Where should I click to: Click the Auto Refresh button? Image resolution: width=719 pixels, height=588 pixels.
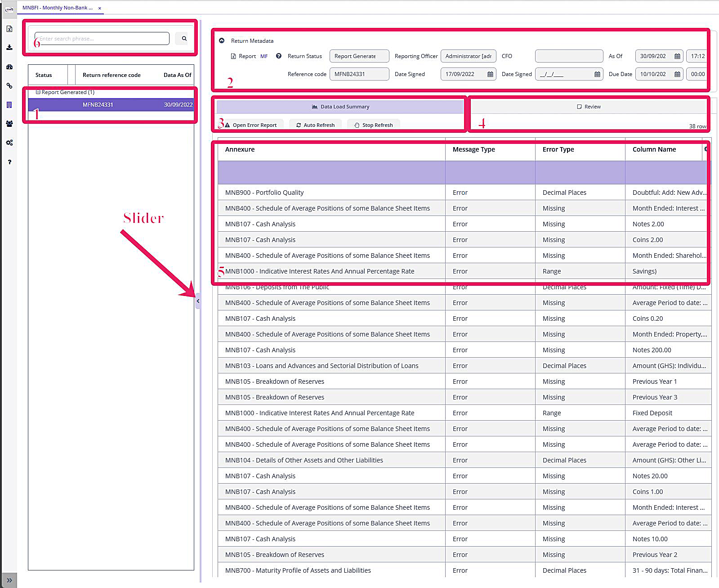315,125
